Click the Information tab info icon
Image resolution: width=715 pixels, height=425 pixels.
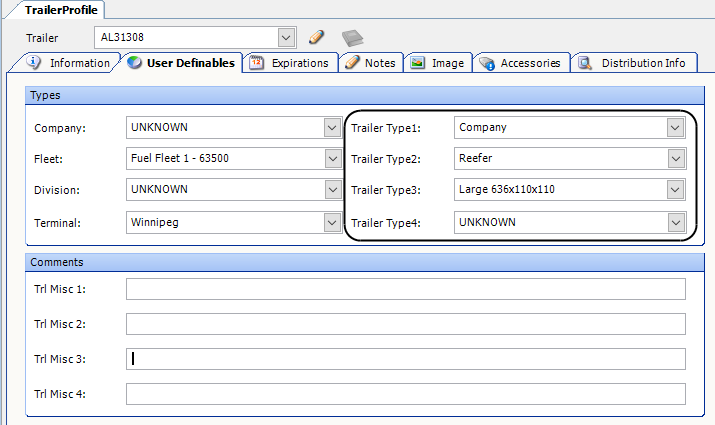point(34,62)
